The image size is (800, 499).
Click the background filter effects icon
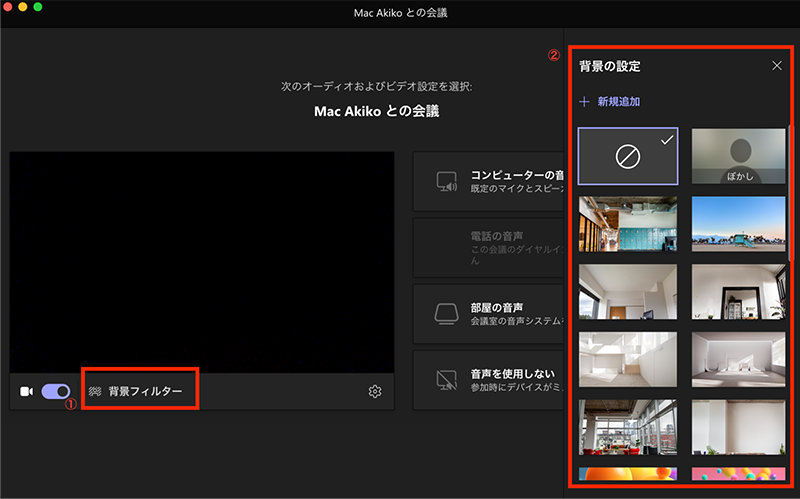click(95, 391)
